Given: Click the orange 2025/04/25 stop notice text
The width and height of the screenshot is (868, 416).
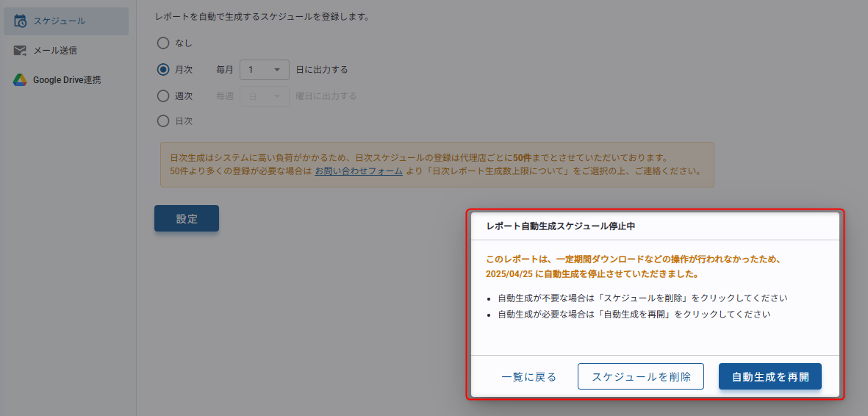Looking at the screenshot, I should [x=592, y=273].
